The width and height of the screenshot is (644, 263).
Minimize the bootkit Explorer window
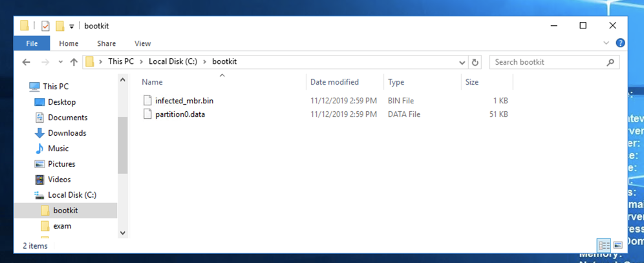tap(553, 25)
